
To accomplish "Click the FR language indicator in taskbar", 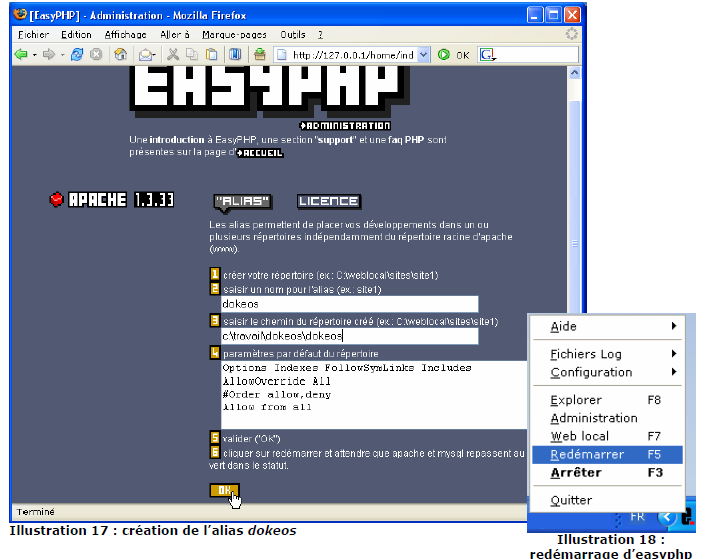I will point(637,517).
